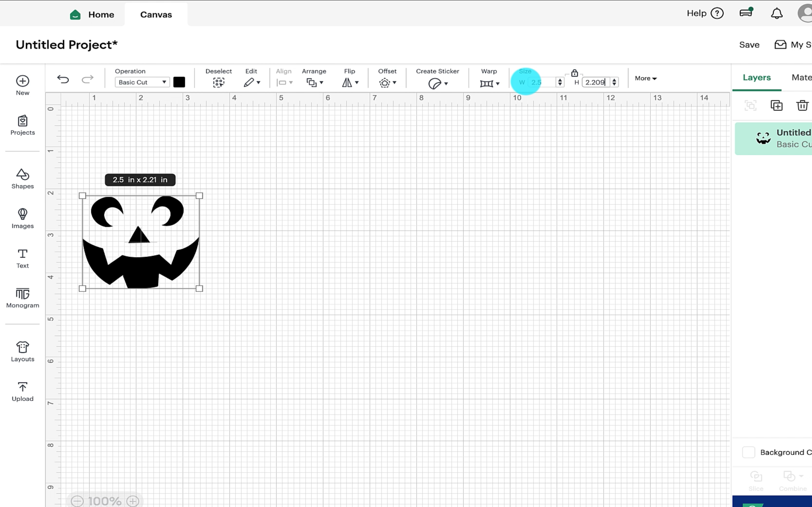The height and width of the screenshot is (507, 812).
Task: Click the black color swatch next to Operation
Action: pyautogui.click(x=179, y=82)
